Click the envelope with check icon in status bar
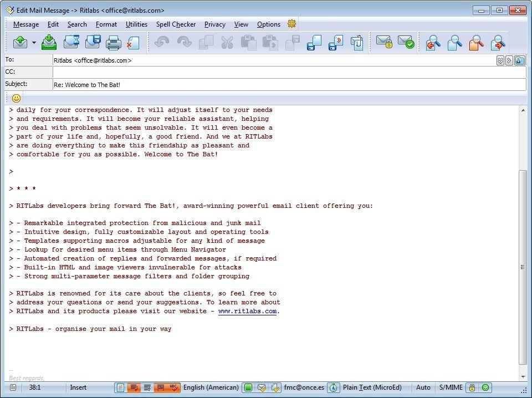The height and width of the screenshot is (398, 532). 262,387
